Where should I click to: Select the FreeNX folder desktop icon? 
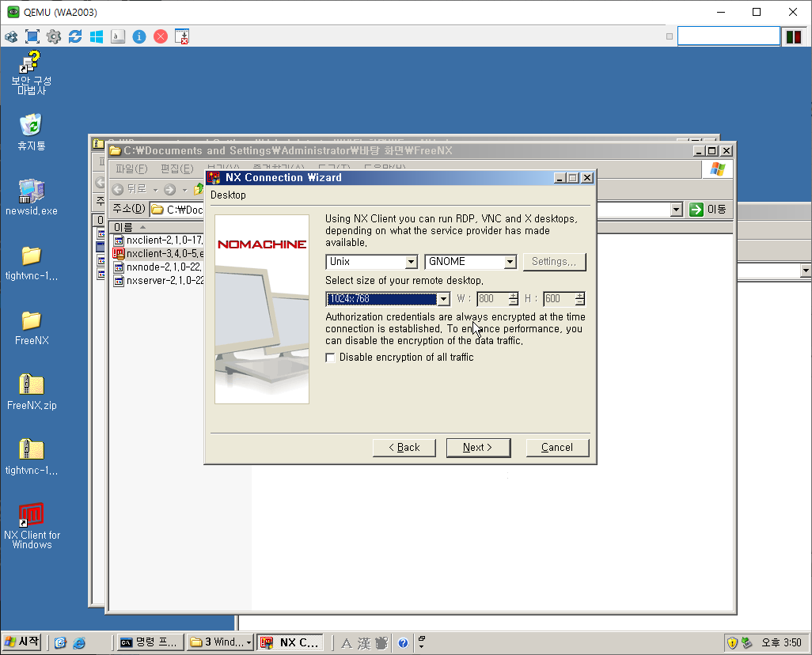click(x=32, y=327)
